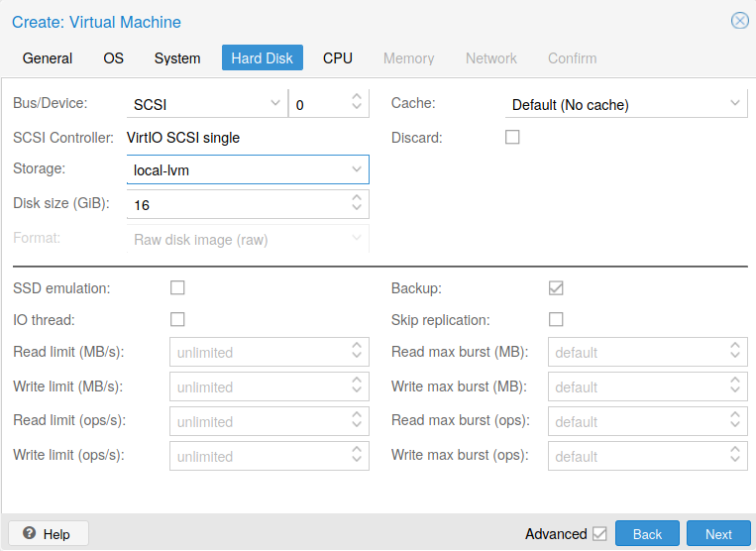Viewport: 756px width, 551px height.
Task: Open the OS tab
Action: coord(114,58)
